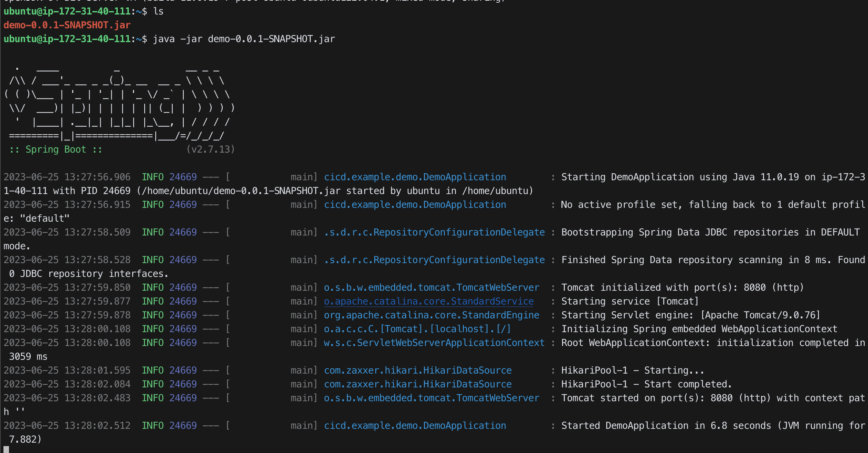The image size is (868, 453).
Task: Click the red demo-0.0.1-SNAPSHOT.jar filename
Action: (67, 25)
